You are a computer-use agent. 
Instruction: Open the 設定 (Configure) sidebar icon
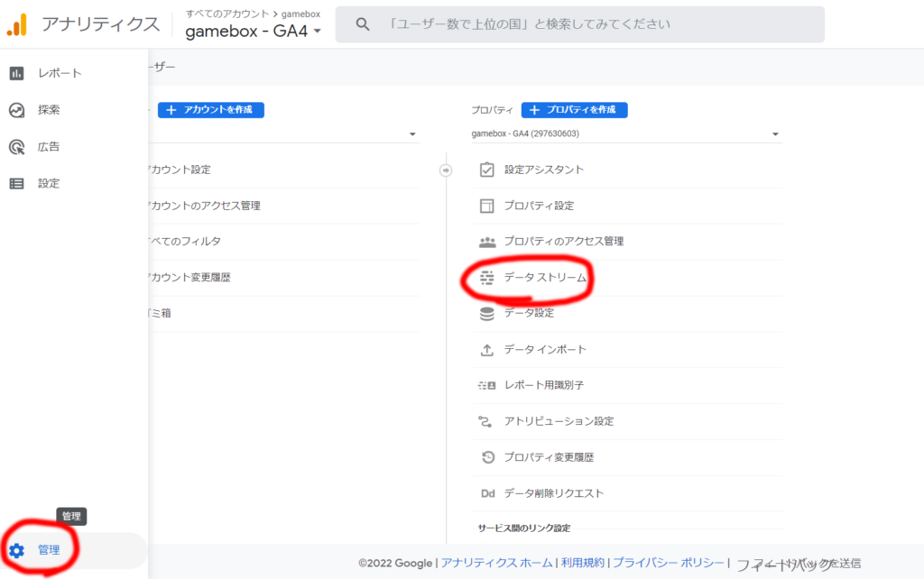click(16, 183)
